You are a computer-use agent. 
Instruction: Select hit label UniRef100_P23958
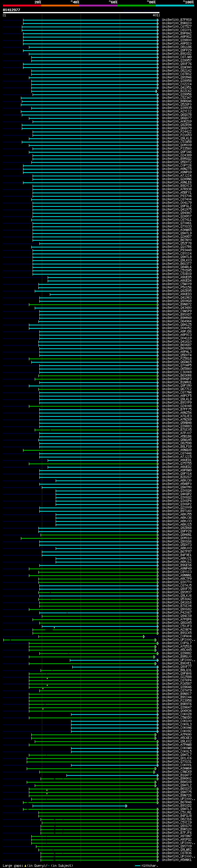coord(176,700)
